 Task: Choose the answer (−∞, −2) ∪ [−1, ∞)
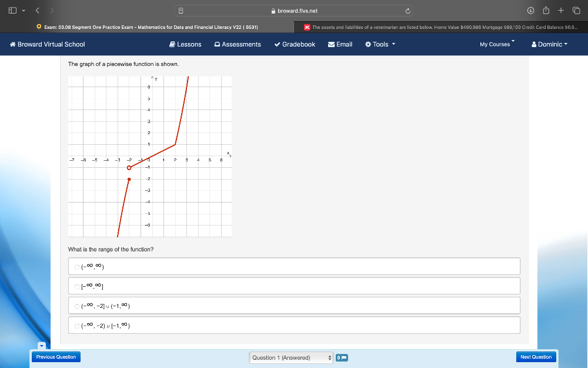(295, 325)
